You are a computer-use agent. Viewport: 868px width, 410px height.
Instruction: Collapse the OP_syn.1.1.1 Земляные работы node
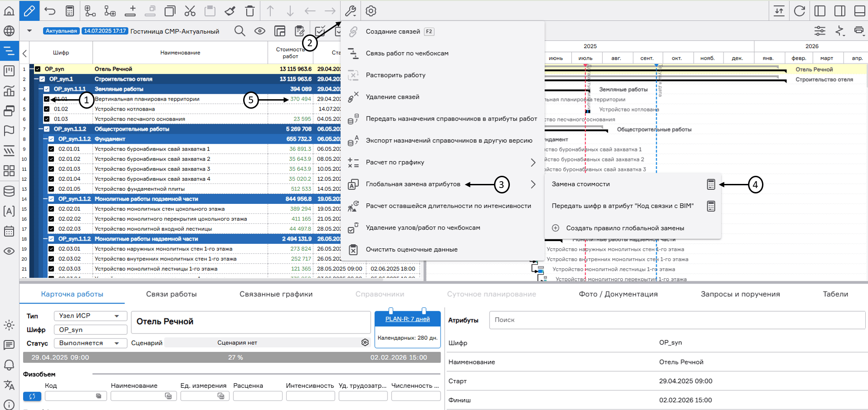pos(41,89)
